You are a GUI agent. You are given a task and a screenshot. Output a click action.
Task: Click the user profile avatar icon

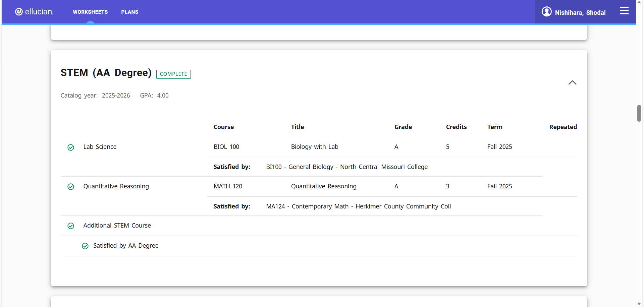(x=546, y=12)
